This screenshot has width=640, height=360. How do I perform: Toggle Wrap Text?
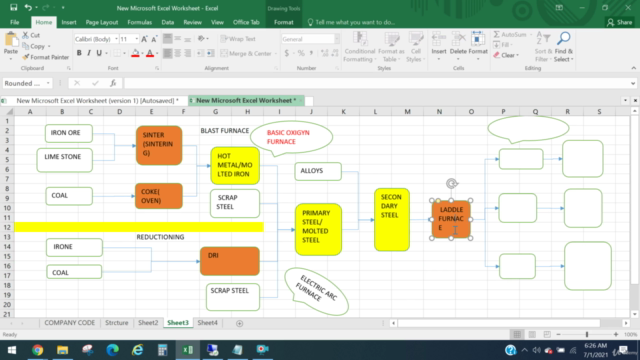point(238,39)
